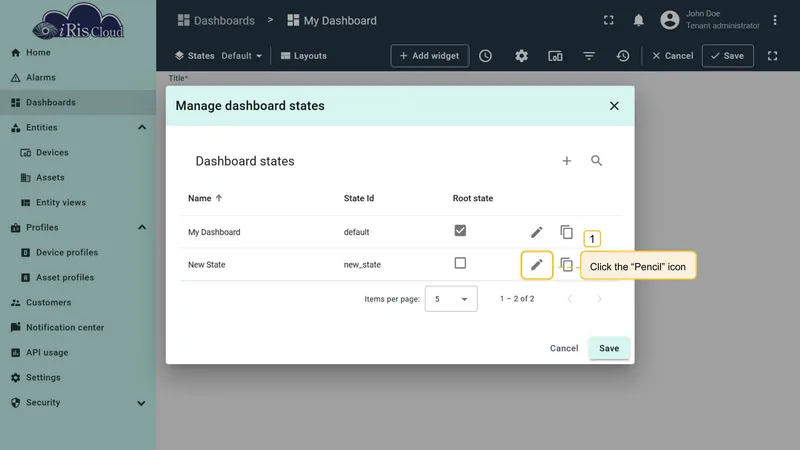Open the time window clock icon

tap(485, 56)
